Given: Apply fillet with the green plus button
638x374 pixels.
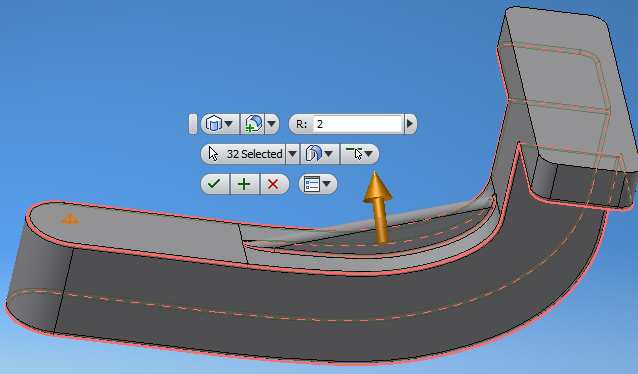Looking at the screenshot, I should [244, 184].
